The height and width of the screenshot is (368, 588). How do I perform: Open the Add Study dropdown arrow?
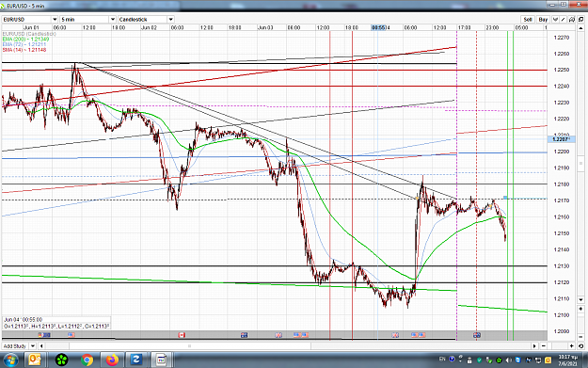point(33,345)
